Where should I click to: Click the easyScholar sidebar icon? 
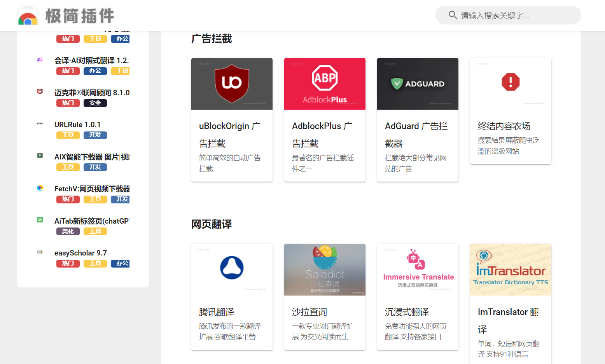click(40, 252)
